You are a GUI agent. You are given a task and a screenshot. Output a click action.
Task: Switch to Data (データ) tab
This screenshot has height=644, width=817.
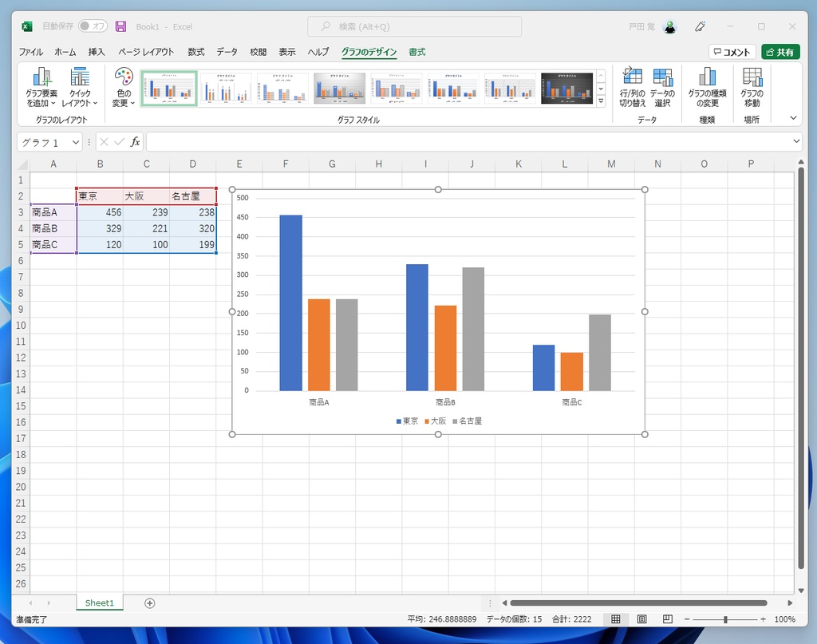click(227, 52)
